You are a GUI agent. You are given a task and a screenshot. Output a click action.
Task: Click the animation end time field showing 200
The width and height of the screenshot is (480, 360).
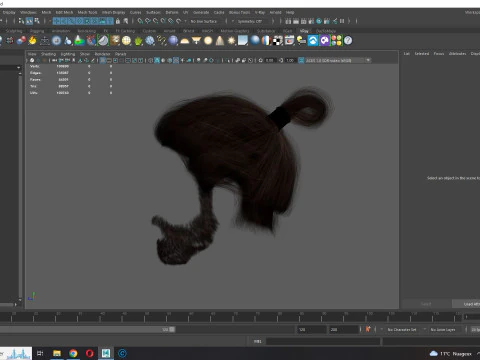click(344, 330)
